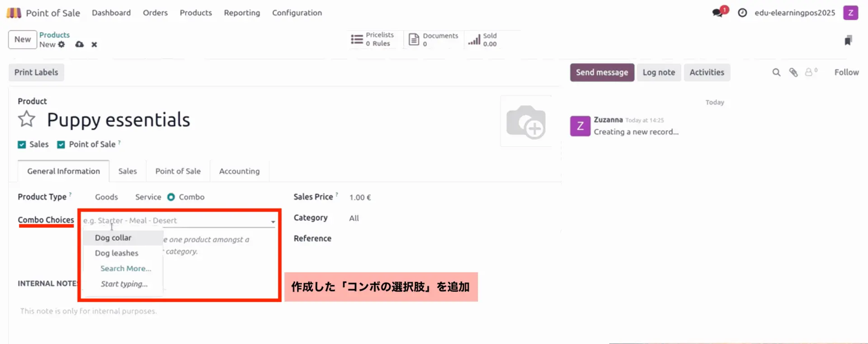Image resolution: width=868 pixels, height=344 pixels.
Task: Open the Reporting menu
Action: 242,13
